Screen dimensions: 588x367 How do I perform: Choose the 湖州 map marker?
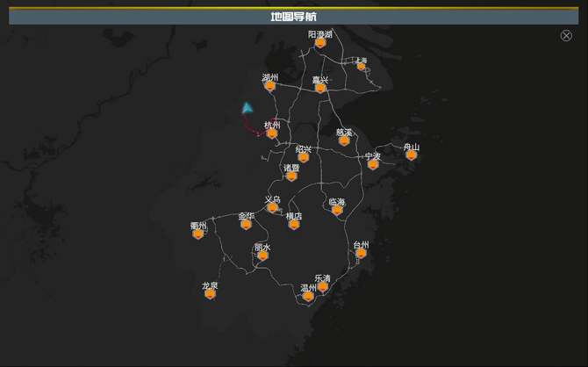click(269, 86)
